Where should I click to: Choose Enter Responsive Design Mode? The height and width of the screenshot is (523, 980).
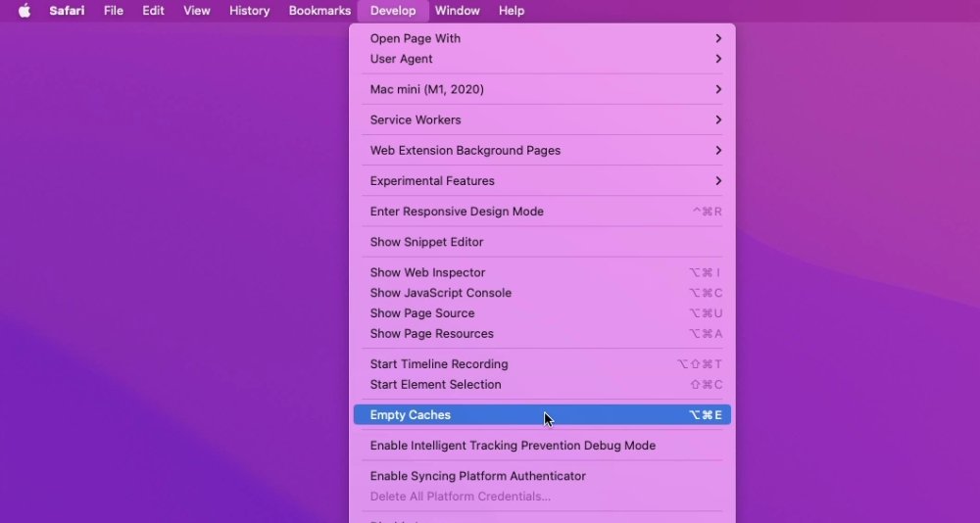(x=542, y=212)
